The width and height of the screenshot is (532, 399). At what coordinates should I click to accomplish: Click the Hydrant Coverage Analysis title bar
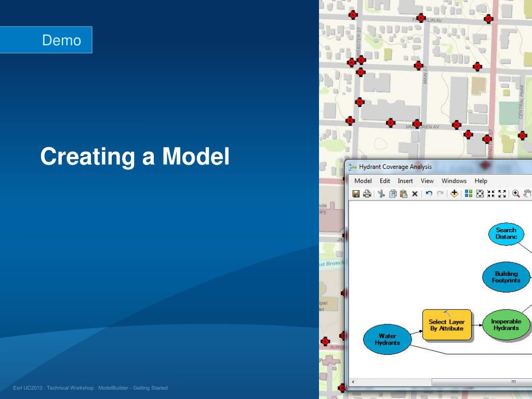440,167
